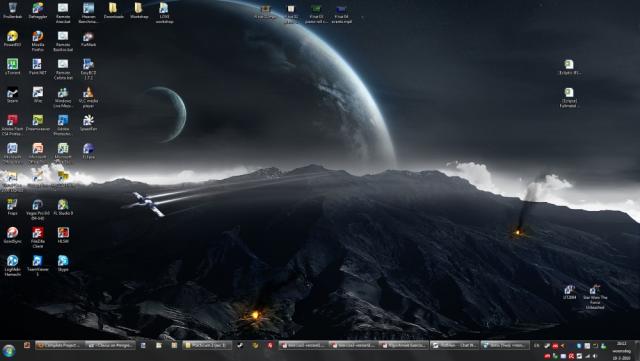Open the FileZilla Client shortcut

pos(38,237)
